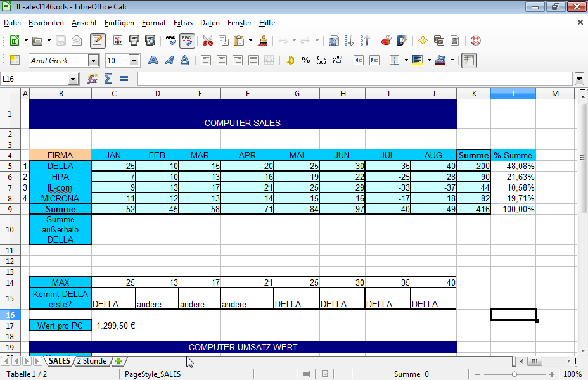Open the Name Box cell reference dropdown
This screenshot has height=380, width=588.
73,79
